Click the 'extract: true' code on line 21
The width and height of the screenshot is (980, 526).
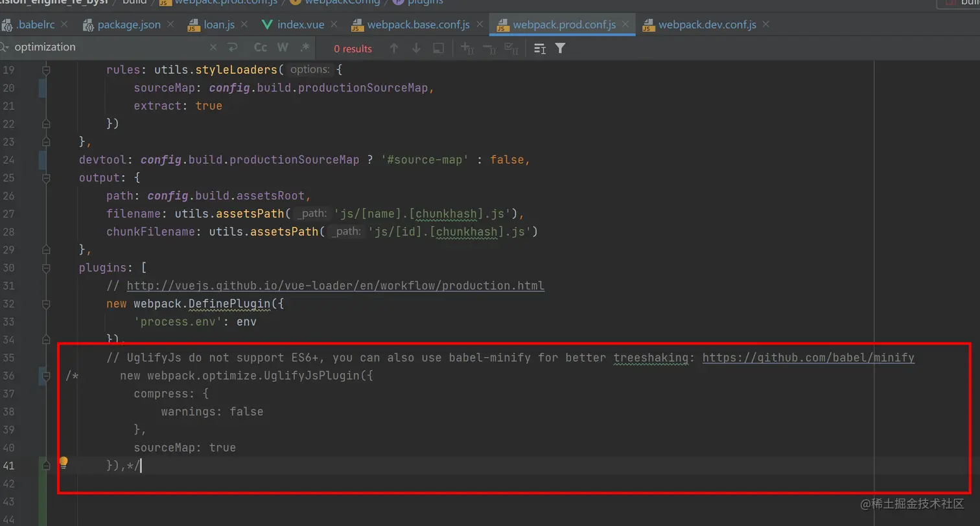(178, 106)
